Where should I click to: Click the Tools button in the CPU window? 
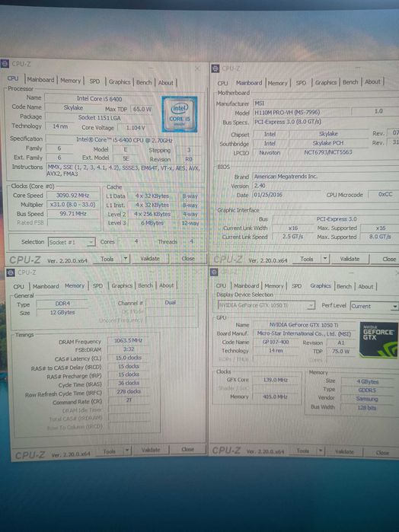(107, 259)
